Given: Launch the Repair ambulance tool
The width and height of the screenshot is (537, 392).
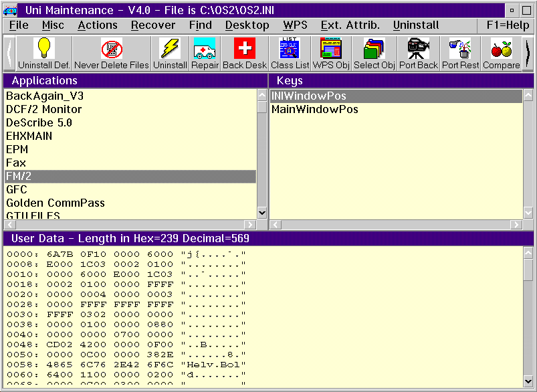Looking at the screenshot, I should click(x=205, y=53).
